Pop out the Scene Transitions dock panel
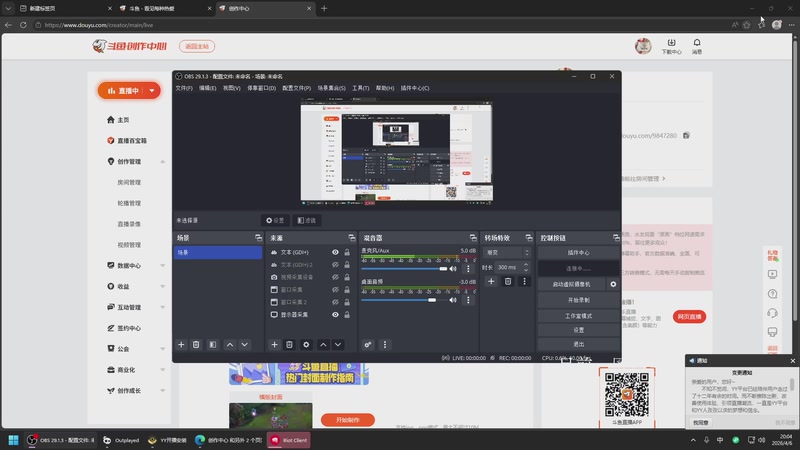This screenshot has height=450, width=800. coord(529,238)
